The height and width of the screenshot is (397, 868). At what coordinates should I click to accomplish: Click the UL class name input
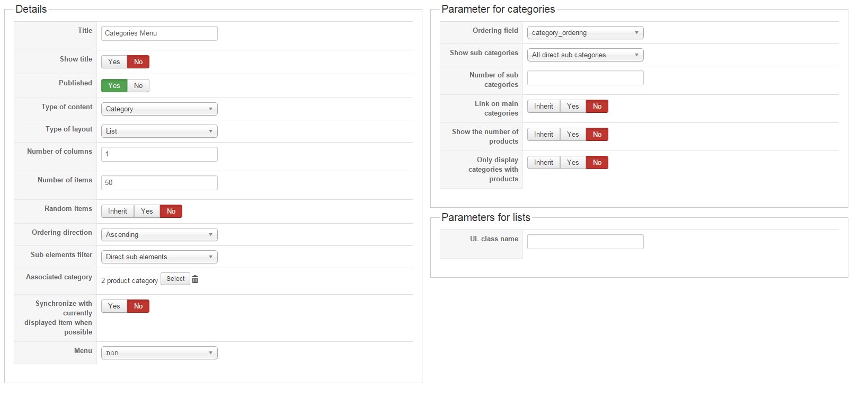click(585, 242)
